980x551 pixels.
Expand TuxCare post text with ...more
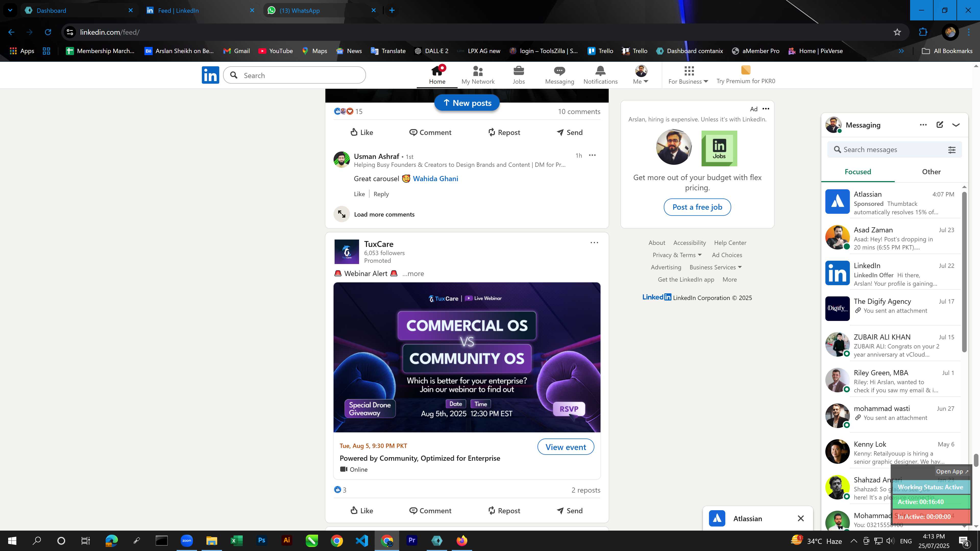pos(413,273)
